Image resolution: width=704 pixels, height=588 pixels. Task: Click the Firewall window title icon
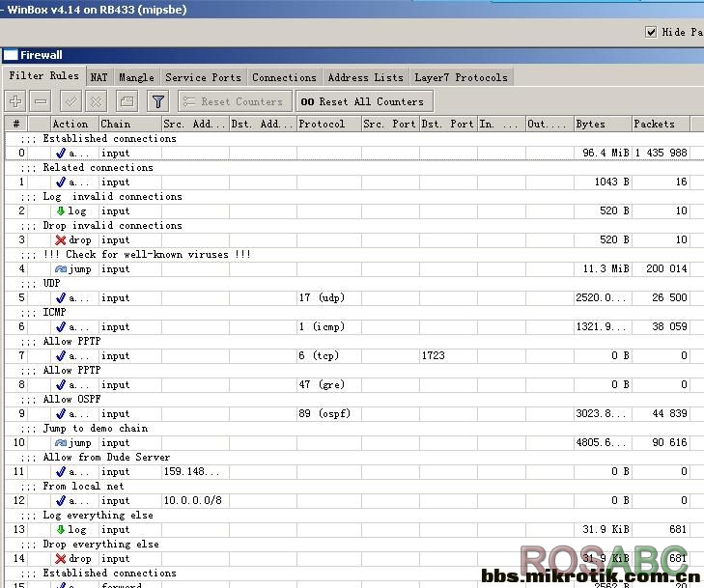pyautogui.click(x=11, y=55)
